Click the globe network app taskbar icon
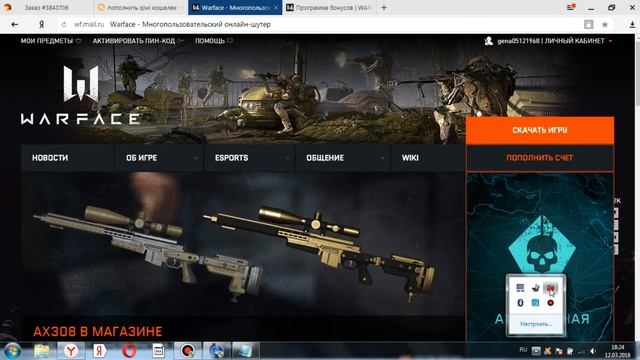 tap(217, 351)
